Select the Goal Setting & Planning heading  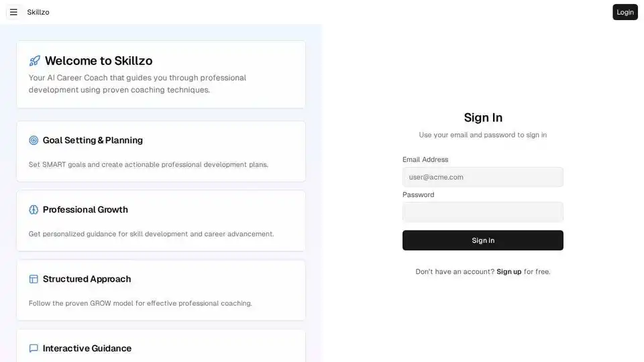pos(93,140)
